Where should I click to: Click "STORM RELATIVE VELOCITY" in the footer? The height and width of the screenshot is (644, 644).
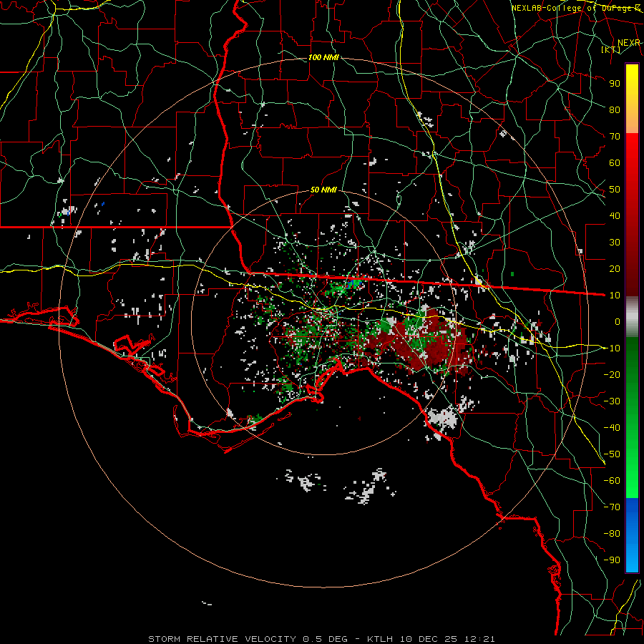coord(222,639)
